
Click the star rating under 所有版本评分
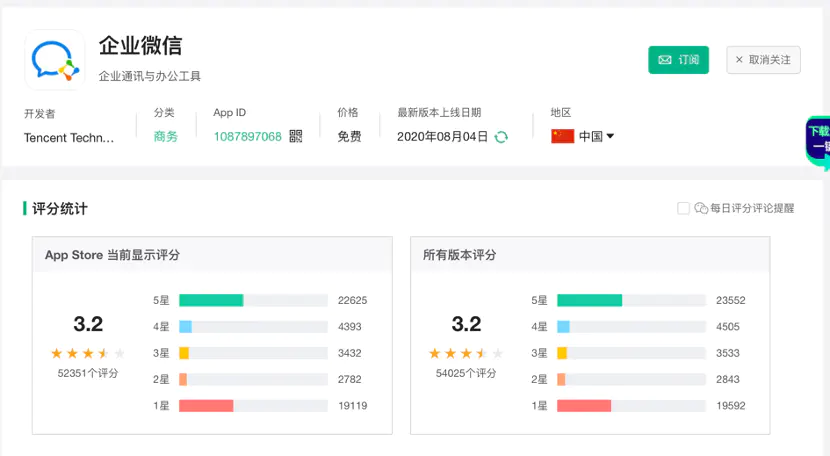(x=466, y=353)
